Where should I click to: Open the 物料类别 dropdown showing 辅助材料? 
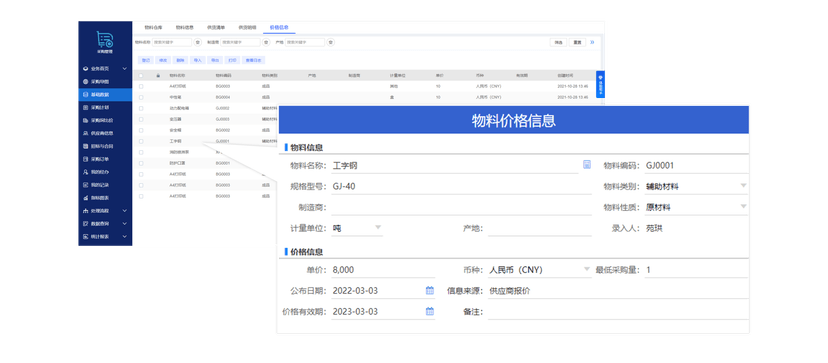[696, 186]
